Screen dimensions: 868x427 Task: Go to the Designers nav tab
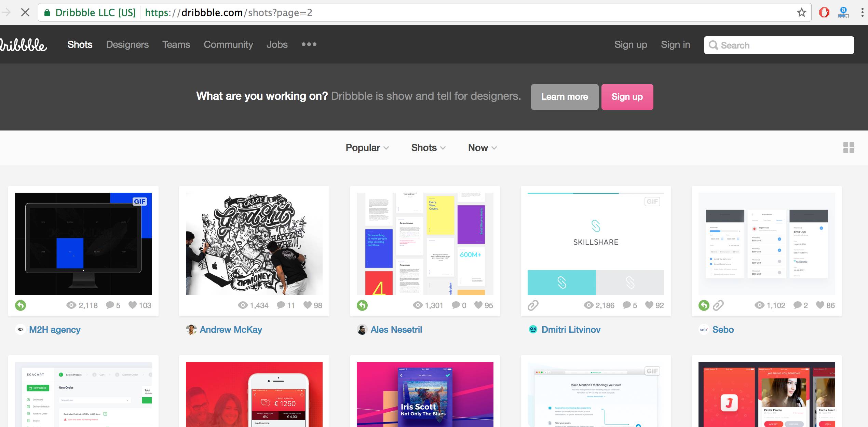pyautogui.click(x=127, y=44)
